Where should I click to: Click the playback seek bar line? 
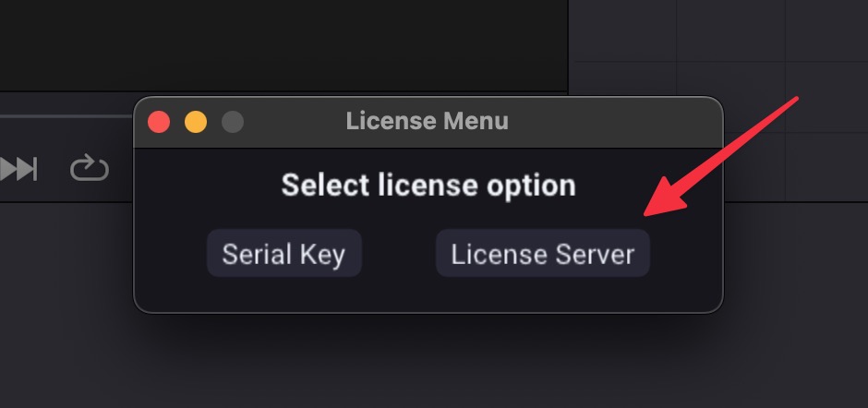pos(65,116)
